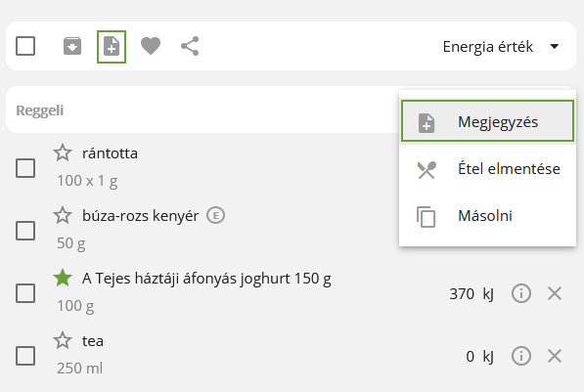
Task: Select Étel elmentése menu entry
Action: pyautogui.click(x=487, y=169)
